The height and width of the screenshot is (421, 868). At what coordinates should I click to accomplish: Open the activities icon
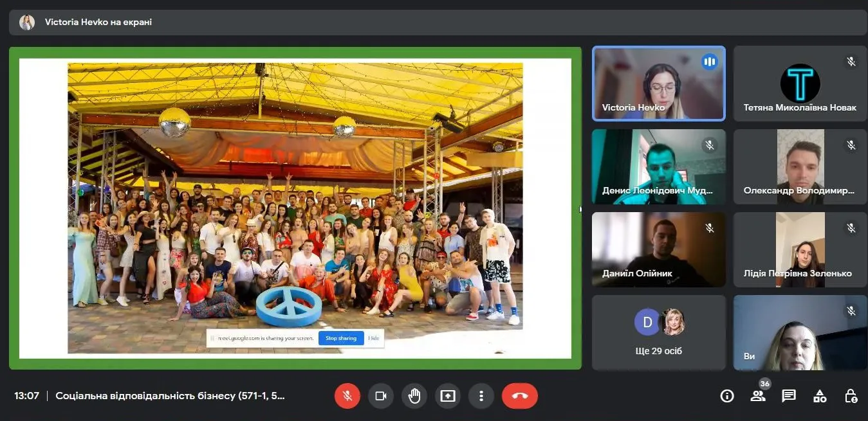[820, 396]
